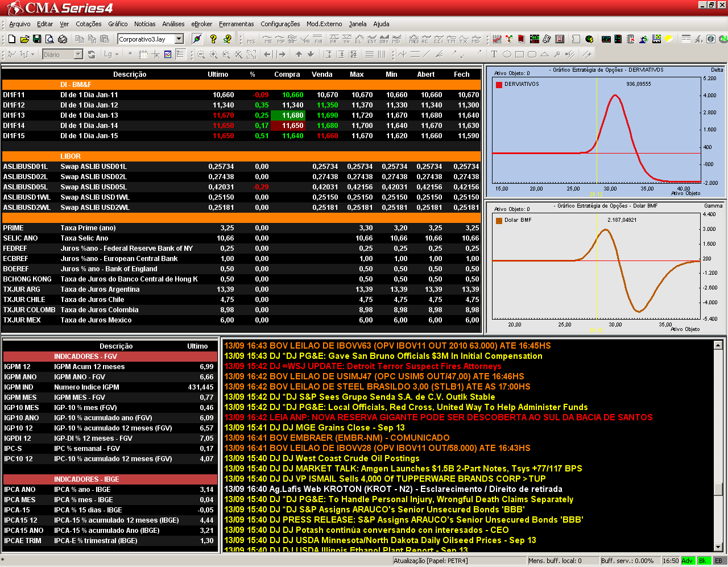This screenshot has width=728, height=567.
Task: Click the news scrollbar up arrow
Action: [718, 345]
